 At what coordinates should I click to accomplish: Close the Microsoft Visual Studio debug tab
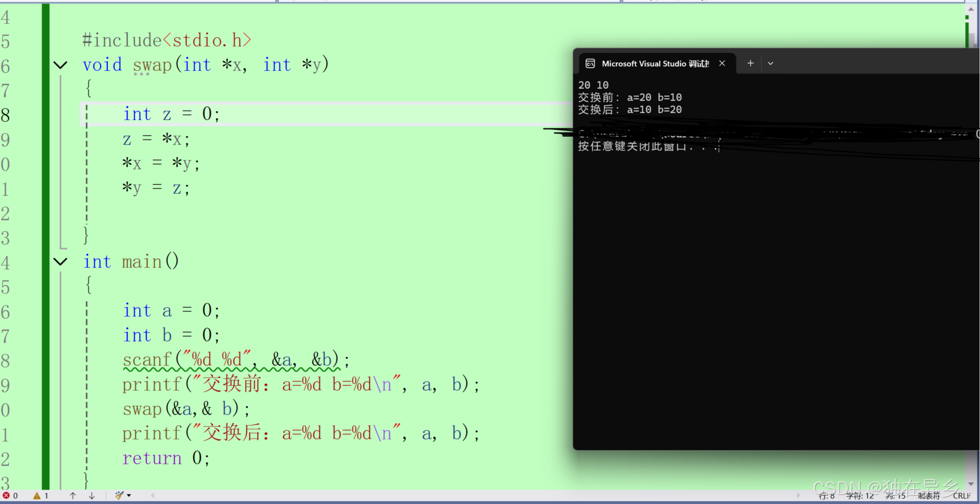click(x=722, y=64)
